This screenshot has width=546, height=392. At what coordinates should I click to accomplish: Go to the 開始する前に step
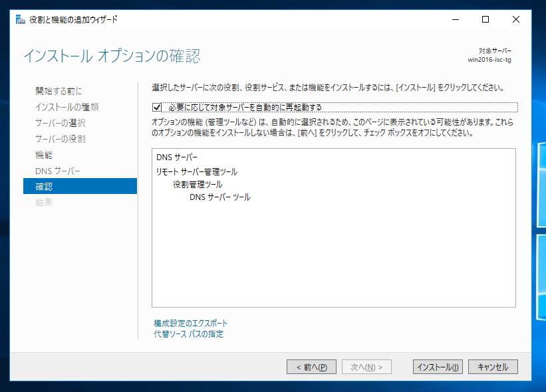coord(59,91)
